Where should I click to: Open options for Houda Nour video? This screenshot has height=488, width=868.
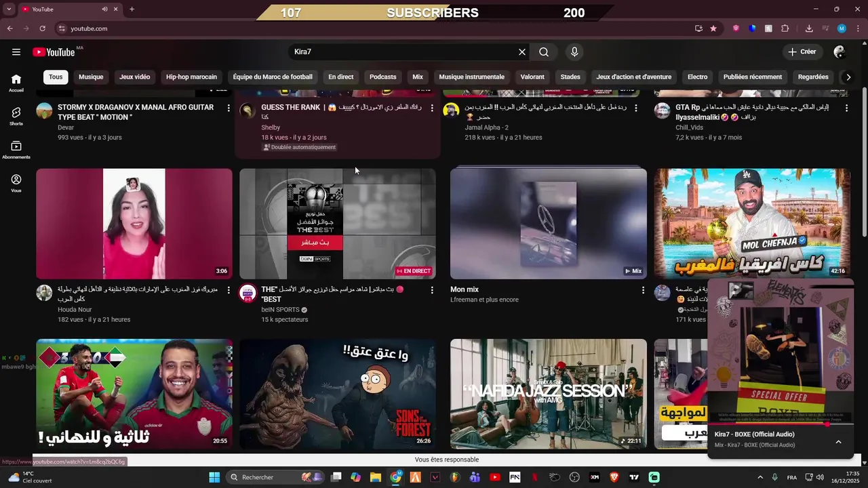229,290
